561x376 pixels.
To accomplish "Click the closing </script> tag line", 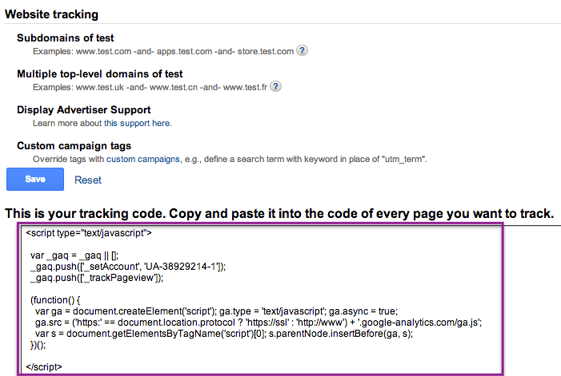I will pos(44,367).
